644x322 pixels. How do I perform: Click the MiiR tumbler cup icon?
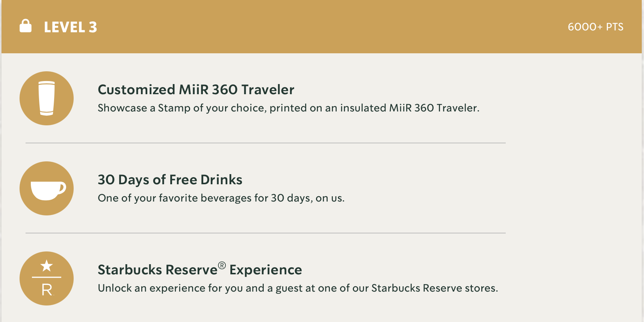[x=47, y=98]
